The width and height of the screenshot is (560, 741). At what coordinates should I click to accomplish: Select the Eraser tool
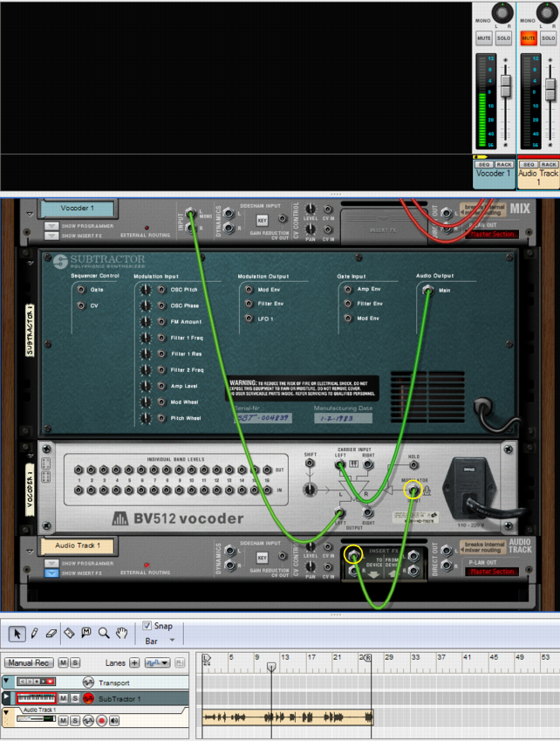point(51,633)
